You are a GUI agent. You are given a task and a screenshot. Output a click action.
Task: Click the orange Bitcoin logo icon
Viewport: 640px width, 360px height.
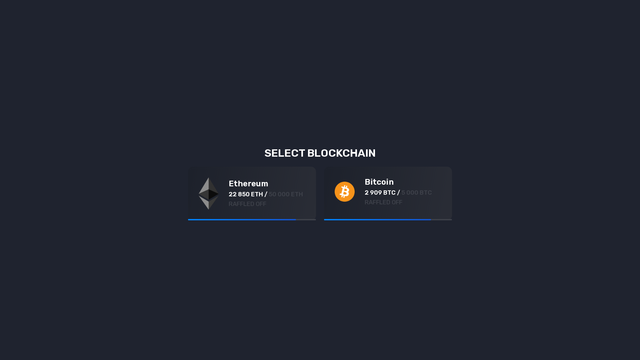[344, 192]
